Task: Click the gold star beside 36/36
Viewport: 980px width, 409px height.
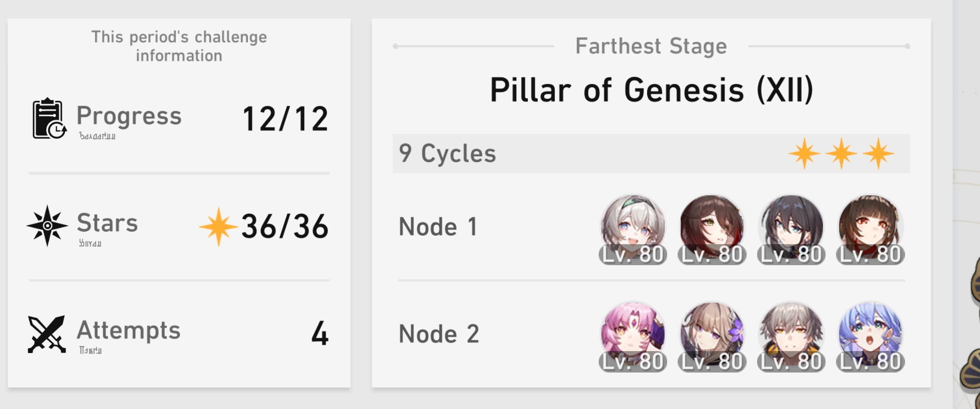Action: [x=218, y=227]
